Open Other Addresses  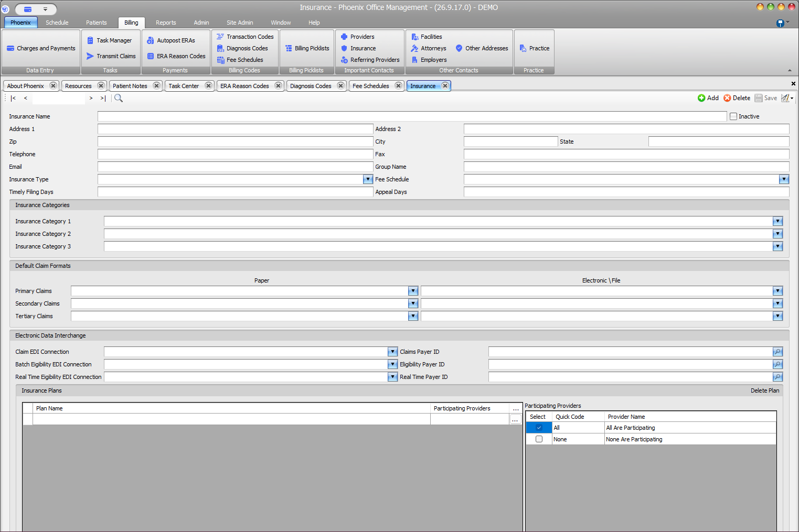pos(482,48)
